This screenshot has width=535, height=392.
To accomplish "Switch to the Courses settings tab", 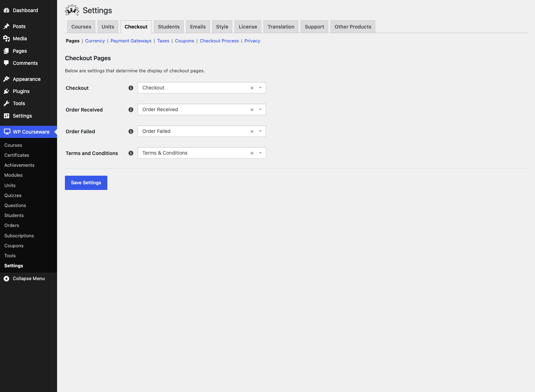I will click(x=81, y=27).
